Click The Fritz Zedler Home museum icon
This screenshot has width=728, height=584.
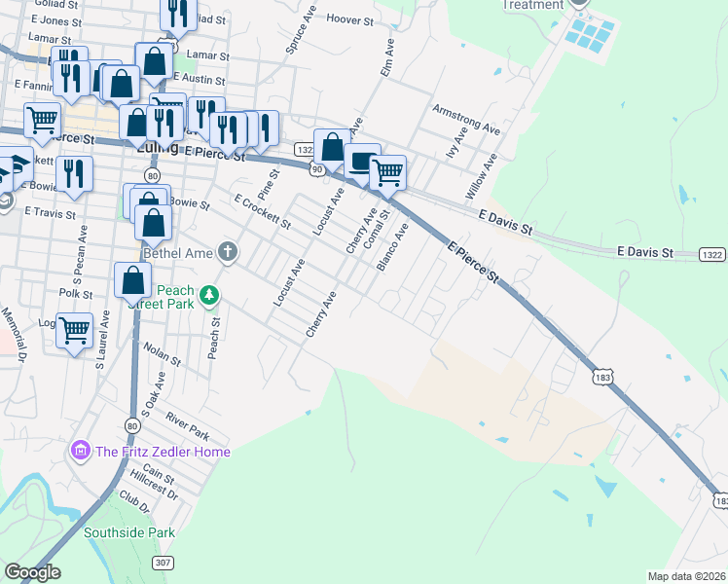point(81,450)
